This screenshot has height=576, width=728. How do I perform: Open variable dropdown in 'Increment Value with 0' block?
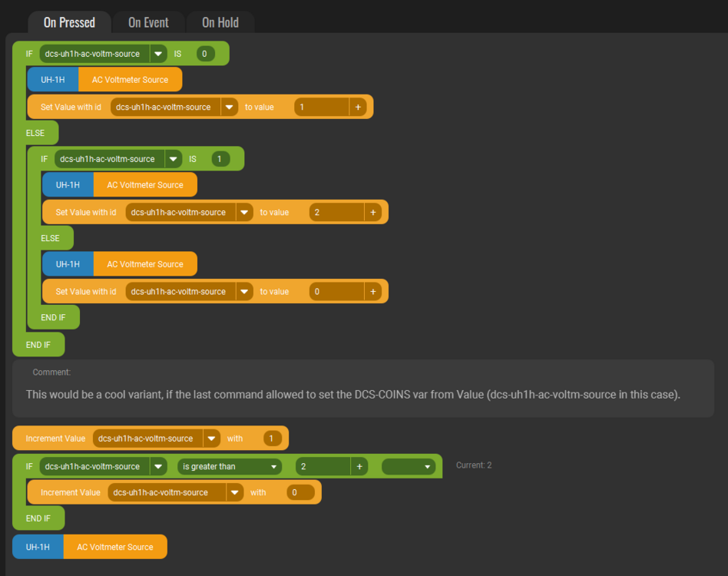point(235,492)
